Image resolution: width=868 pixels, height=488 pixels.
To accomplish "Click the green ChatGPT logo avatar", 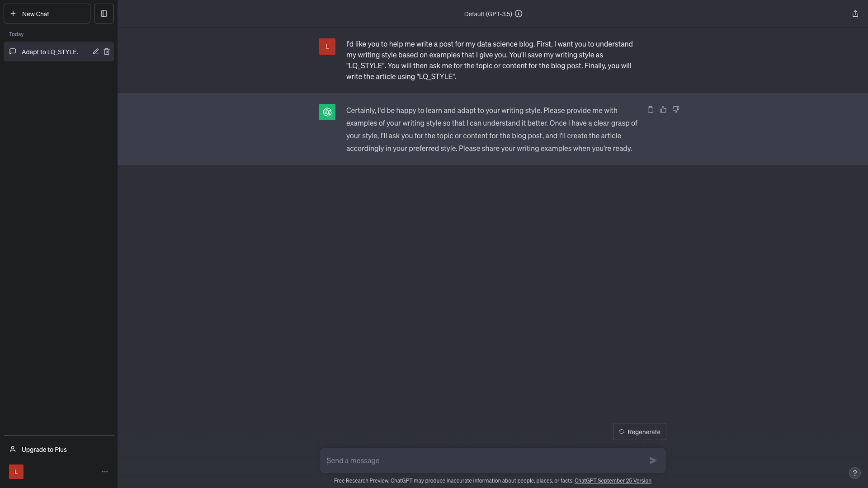I will pos(327,112).
